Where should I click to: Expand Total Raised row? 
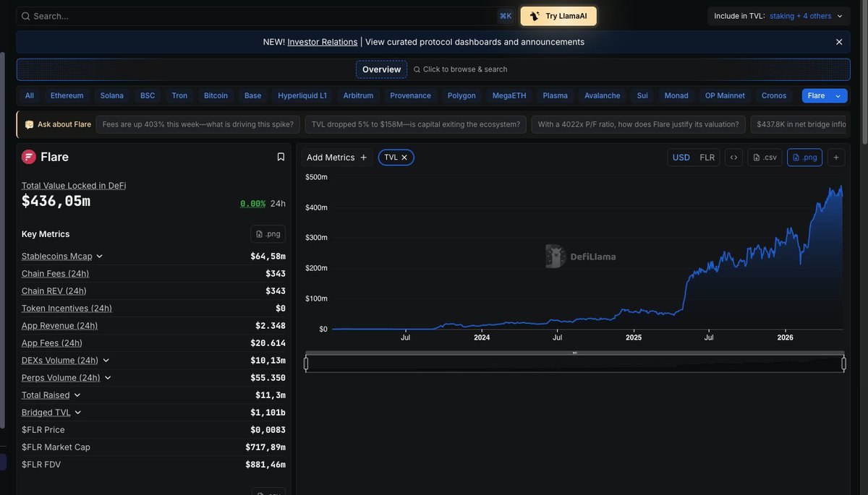(x=77, y=395)
